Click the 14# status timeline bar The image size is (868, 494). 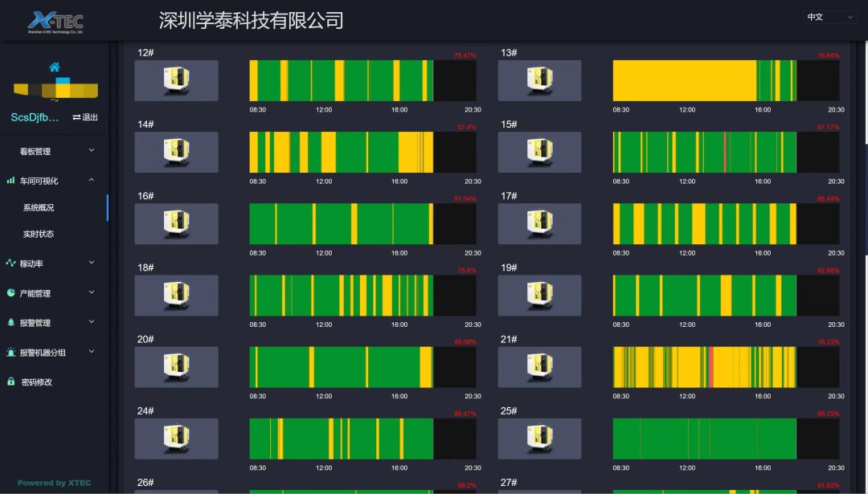pos(362,152)
